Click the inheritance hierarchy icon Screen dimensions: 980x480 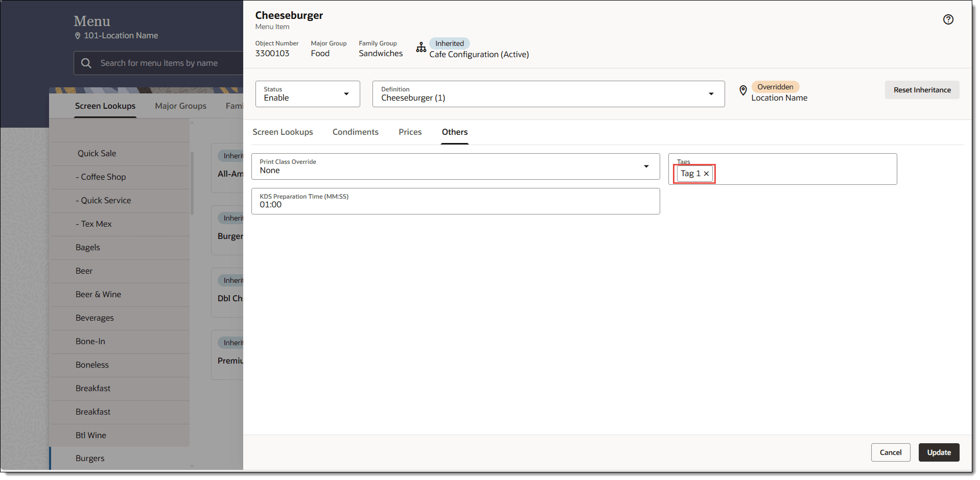coord(421,47)
